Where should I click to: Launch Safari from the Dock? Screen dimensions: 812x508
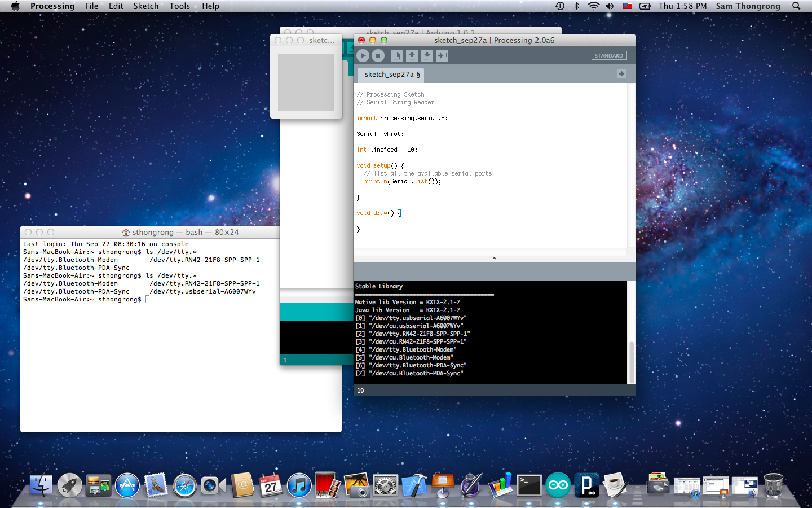(184, 485)
